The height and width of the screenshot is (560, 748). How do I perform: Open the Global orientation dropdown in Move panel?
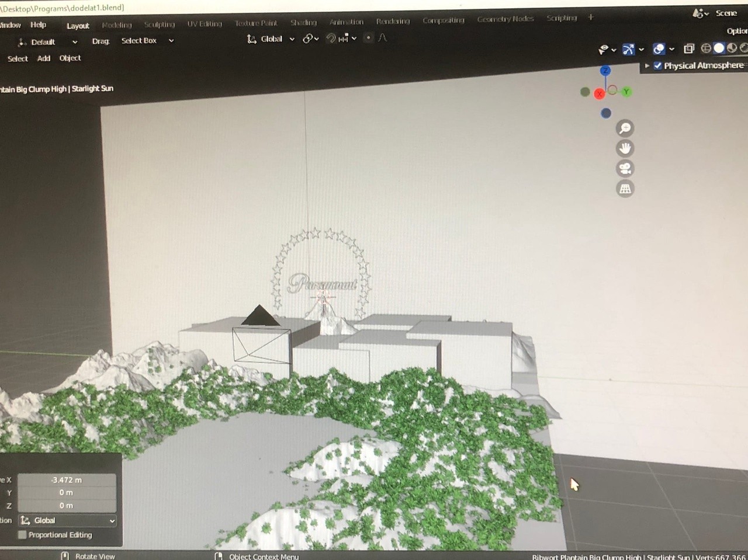(x=67, y=520)
